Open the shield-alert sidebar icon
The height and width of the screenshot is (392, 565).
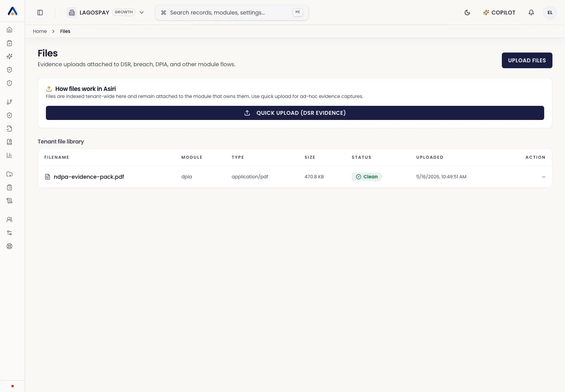click(9, 83)
